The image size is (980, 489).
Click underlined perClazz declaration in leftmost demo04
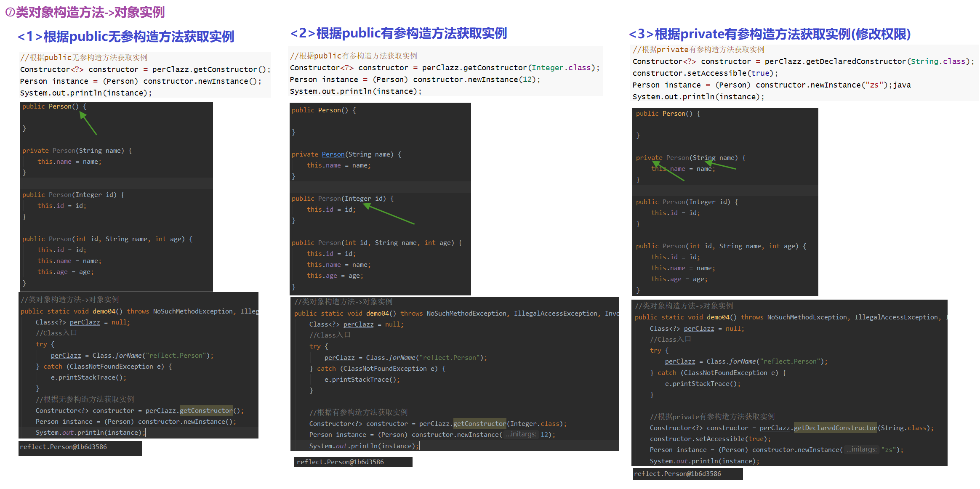point(85,322)
